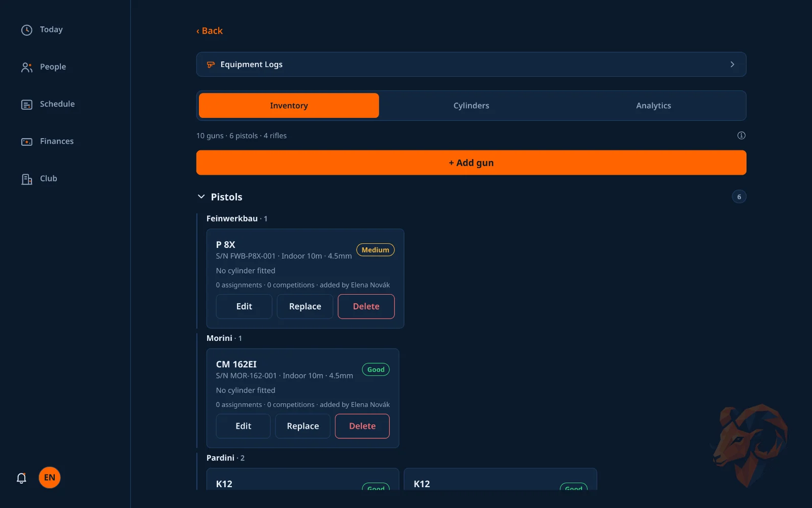The height and width of the screenshot is (508, 812).
Task: Collapse the Pistols section chevron
Action: [x=201, y=197]
